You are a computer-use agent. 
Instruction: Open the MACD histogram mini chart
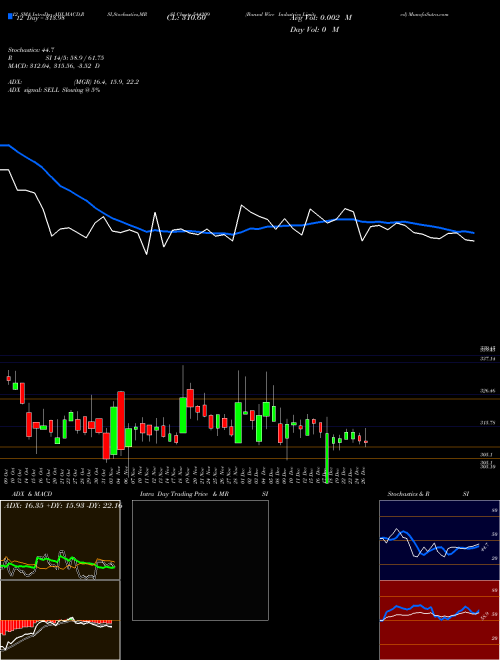(60, 620)
